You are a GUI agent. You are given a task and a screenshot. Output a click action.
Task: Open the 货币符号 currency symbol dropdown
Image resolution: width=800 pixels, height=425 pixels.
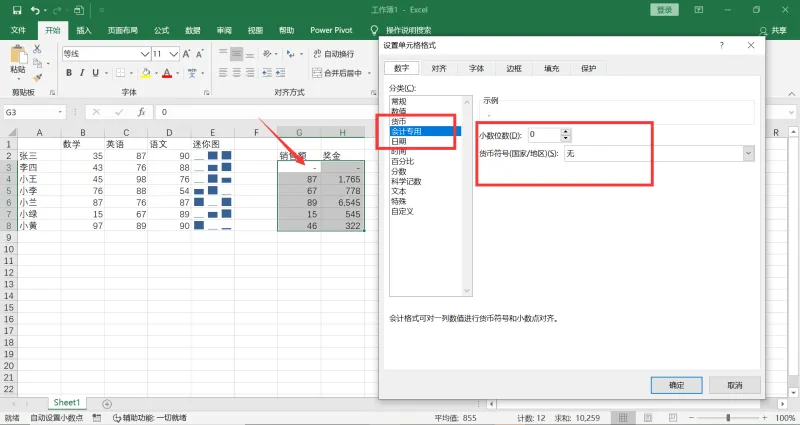(748, 153)
